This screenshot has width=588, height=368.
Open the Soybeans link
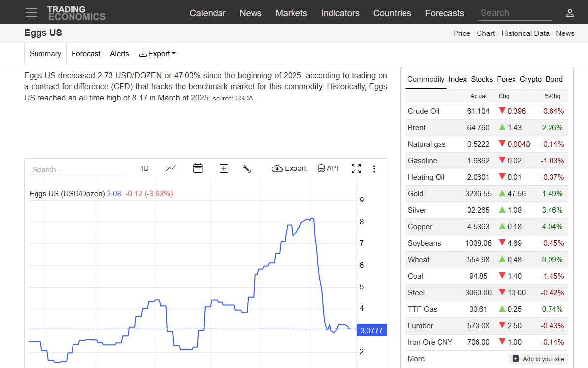[x=424, y=243]
